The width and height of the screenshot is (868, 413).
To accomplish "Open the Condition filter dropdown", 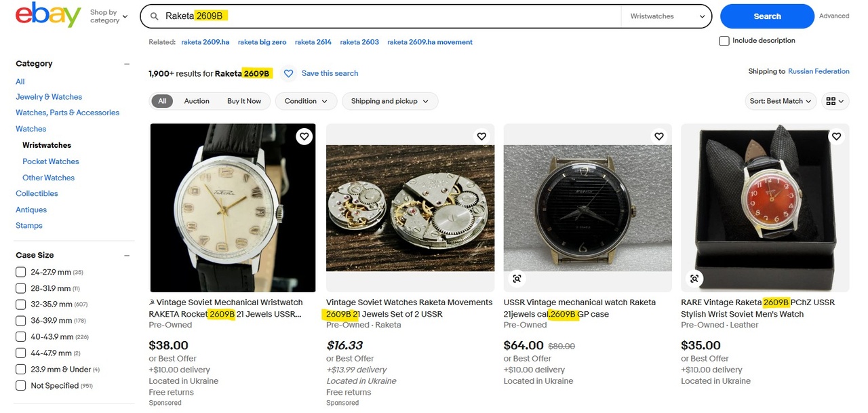I will (x=307, y=101).
